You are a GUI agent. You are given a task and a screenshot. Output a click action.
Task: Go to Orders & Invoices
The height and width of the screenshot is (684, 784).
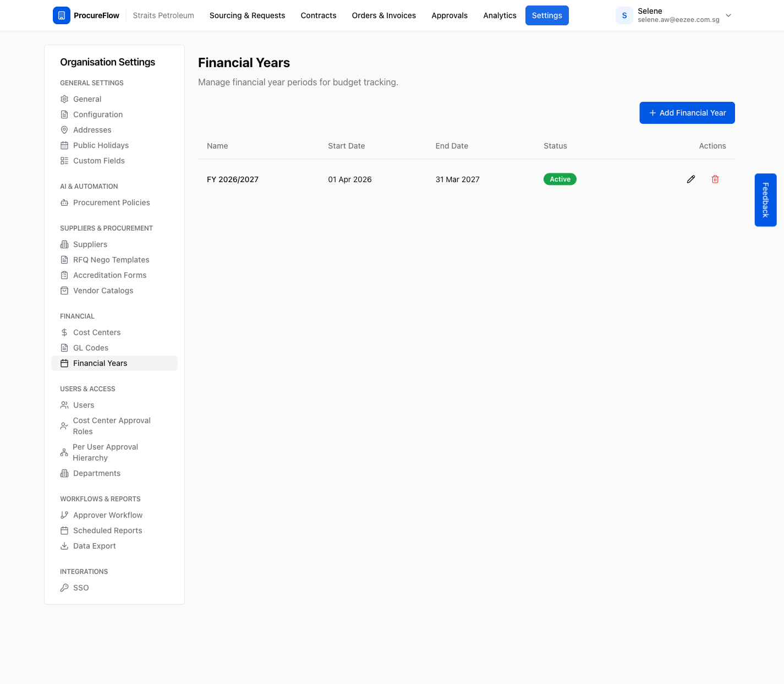(x=384, y=15)
